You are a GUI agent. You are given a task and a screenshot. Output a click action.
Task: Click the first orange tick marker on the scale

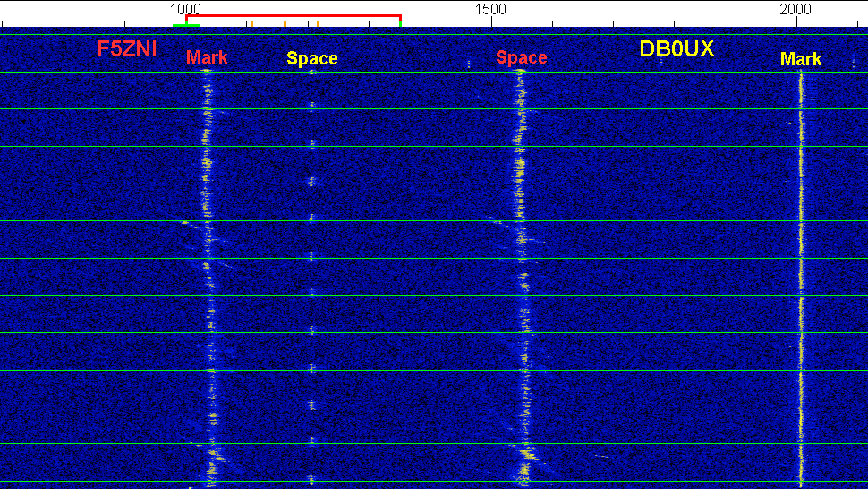click(251, 24)
